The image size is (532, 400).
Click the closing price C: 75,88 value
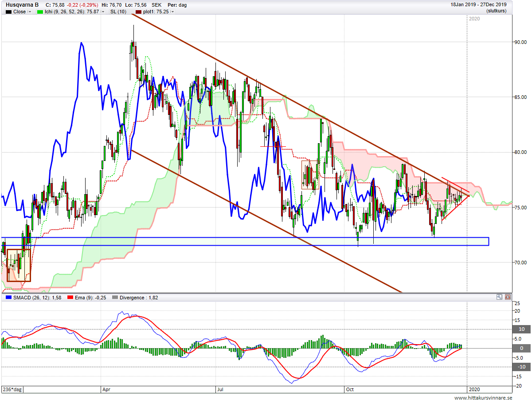pos(55,5)
